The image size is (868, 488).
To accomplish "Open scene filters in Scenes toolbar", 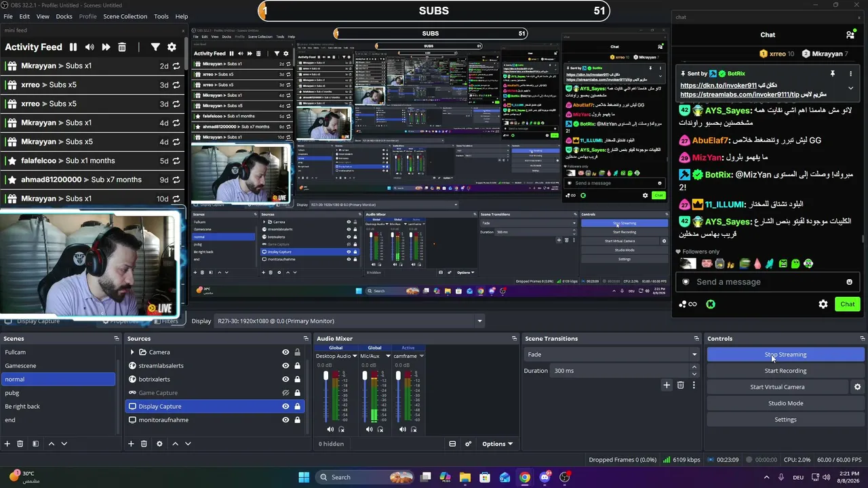I will [35, 444].
